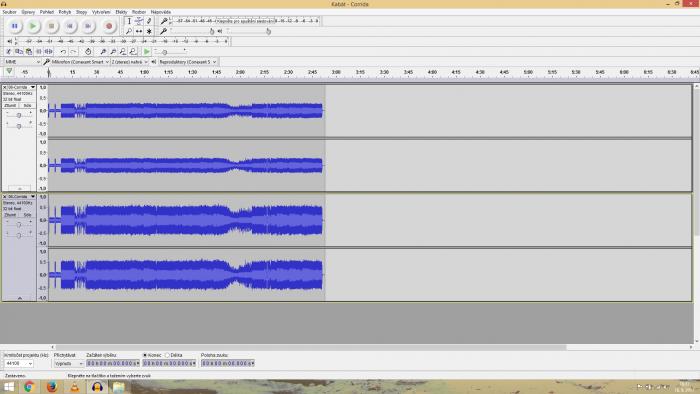Open the selection start time format arrow
The image size is (700, 394).
click(x=138, y=364)
